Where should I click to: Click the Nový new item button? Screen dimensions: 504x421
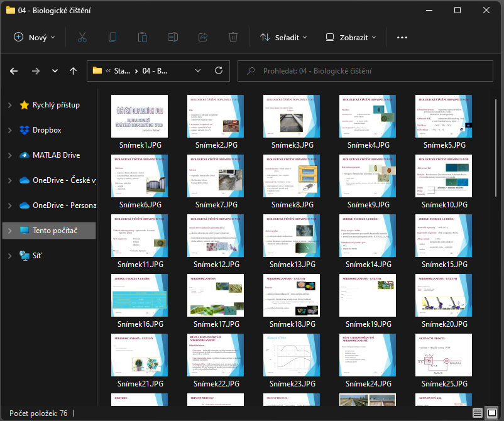click(35, 37)
